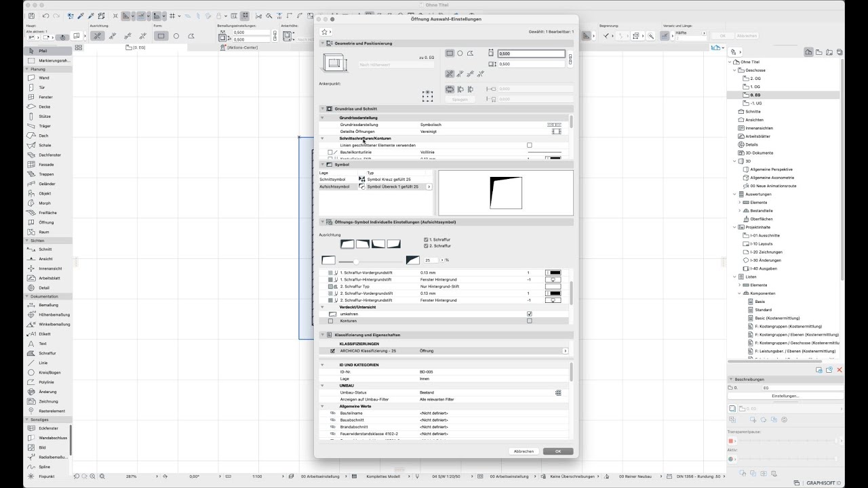This screenshot has width=868, height=488.
Task: Uncheck the umkehren checkbox
Action: click(530, 314)
